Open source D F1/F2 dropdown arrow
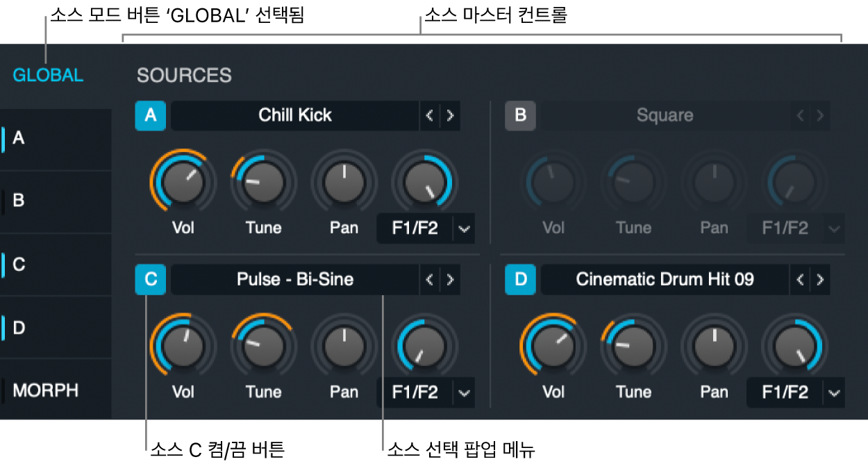This screenshot has height=464, width=868. tap(834, 392)
